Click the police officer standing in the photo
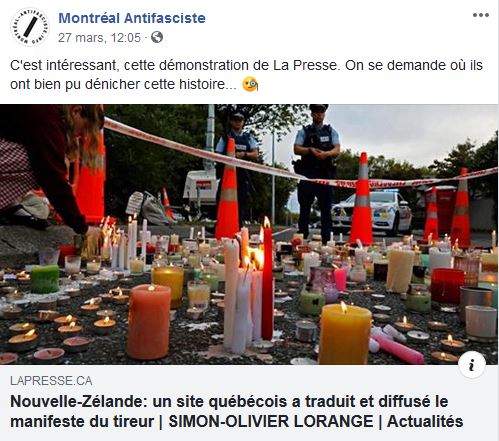499x441 pixels. tap(317, 172)
